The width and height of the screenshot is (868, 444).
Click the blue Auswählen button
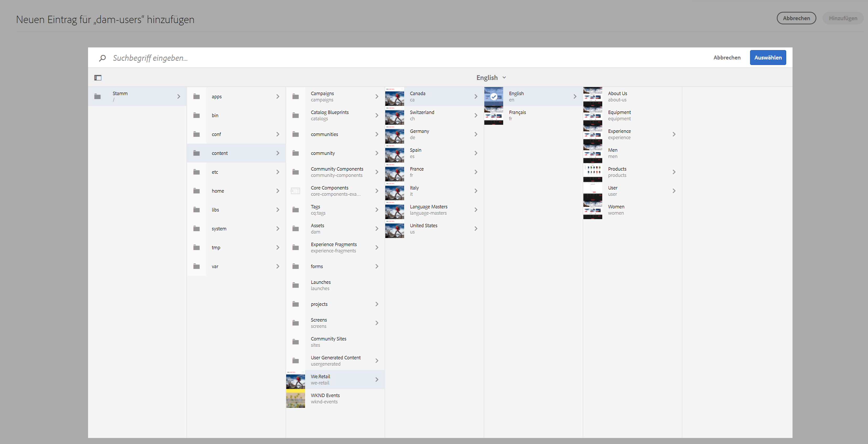tap(768, 58)
